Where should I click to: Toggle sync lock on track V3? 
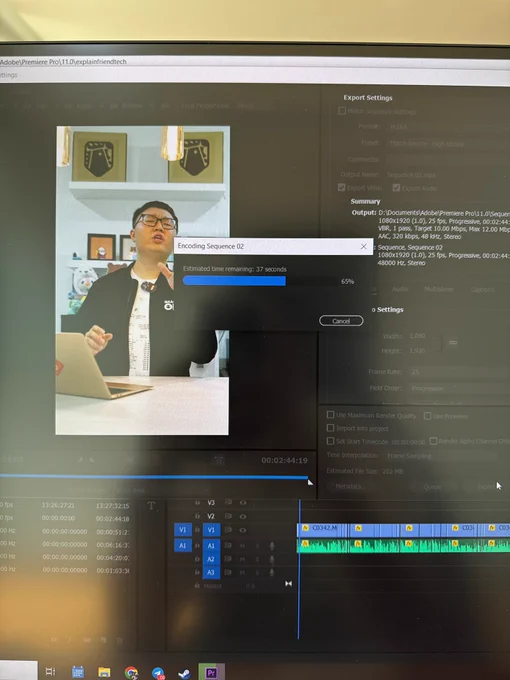228,503
